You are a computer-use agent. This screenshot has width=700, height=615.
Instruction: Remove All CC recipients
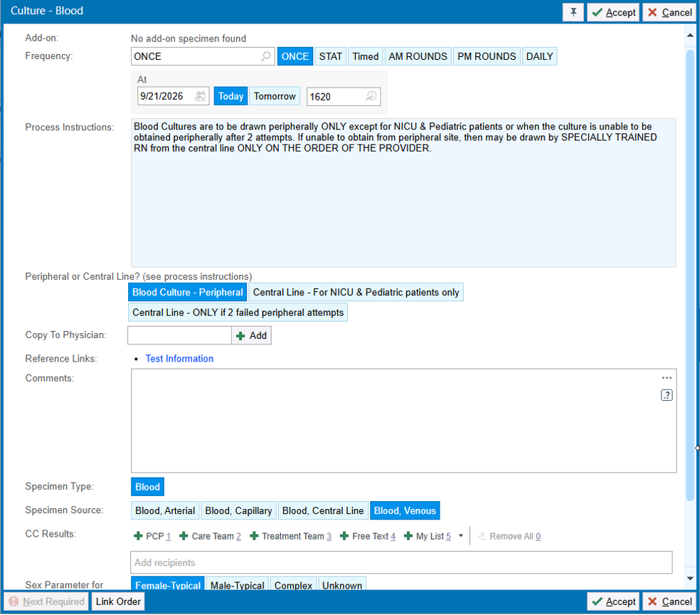[x=509, y=537]
